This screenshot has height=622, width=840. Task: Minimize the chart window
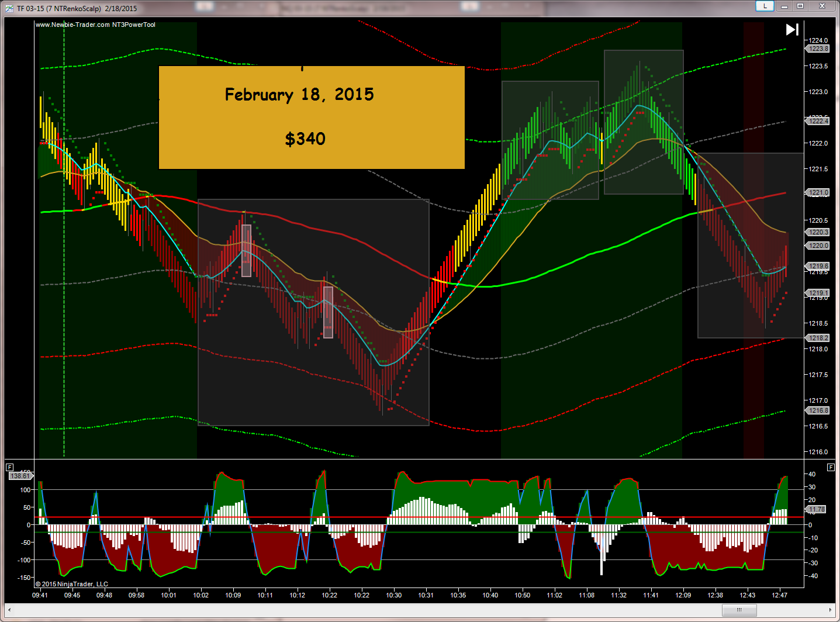coord(784,6)
